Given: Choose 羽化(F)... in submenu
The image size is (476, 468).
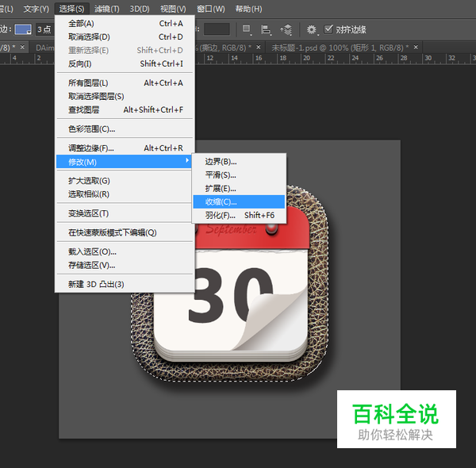Looking at the screenshot, I should [239, 215].
